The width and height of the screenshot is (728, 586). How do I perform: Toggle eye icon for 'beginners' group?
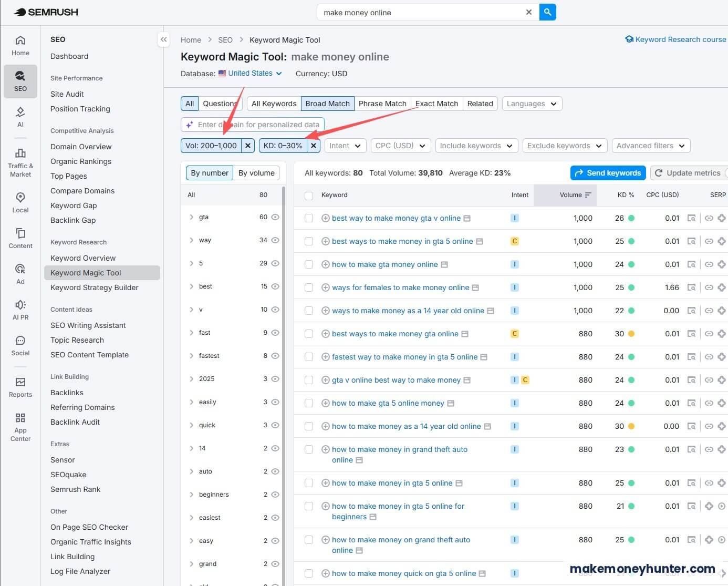click(x=275, y=495)
